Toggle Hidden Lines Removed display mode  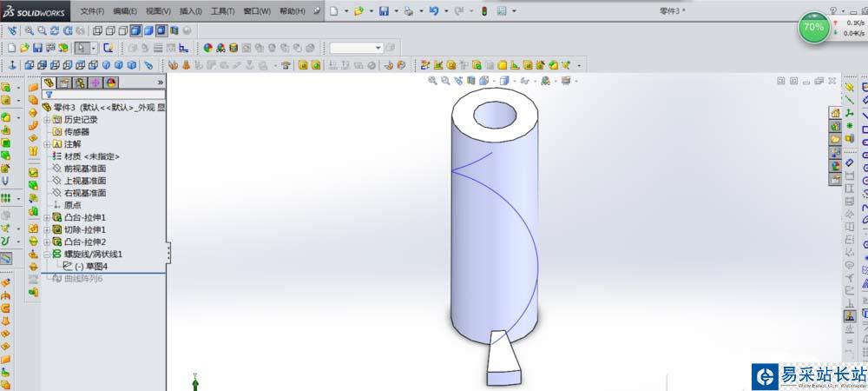[123, 31]
